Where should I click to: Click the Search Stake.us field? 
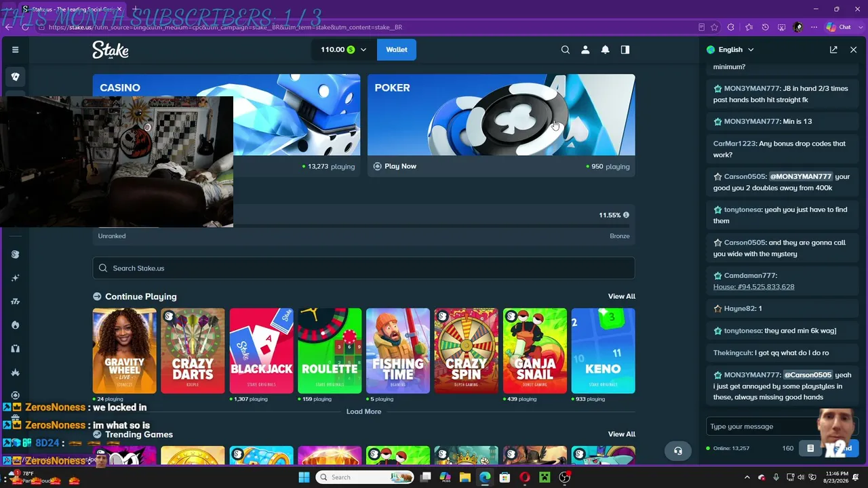363,268
